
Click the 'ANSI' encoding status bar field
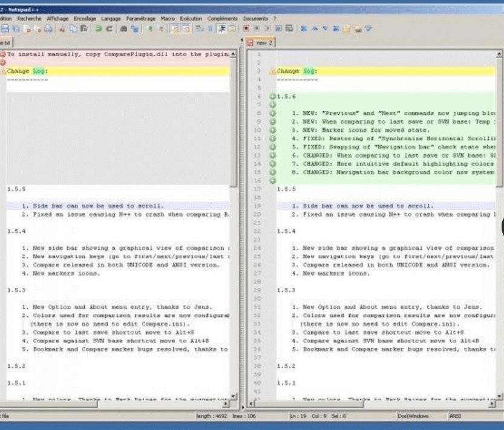point(455,416)
